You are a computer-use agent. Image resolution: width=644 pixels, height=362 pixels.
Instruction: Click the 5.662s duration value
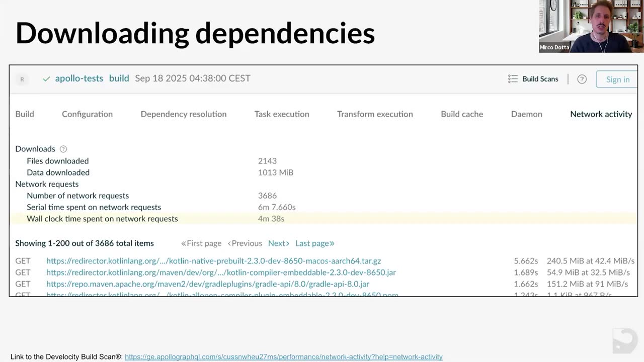pos(526,261)
